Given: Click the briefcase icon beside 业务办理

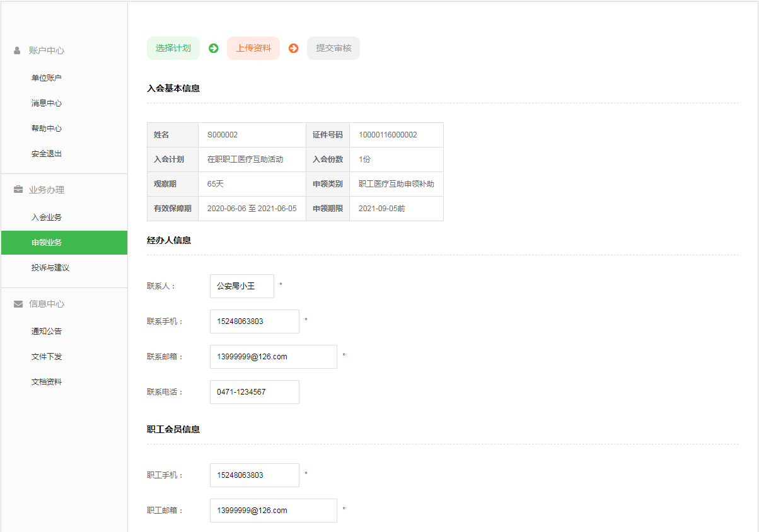Looking at the screenshot, I should (x=18, y=190).
